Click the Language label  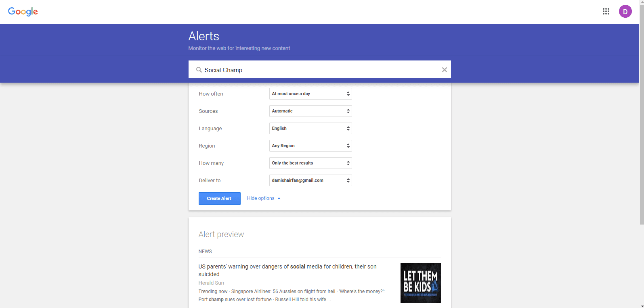[210, 129]
